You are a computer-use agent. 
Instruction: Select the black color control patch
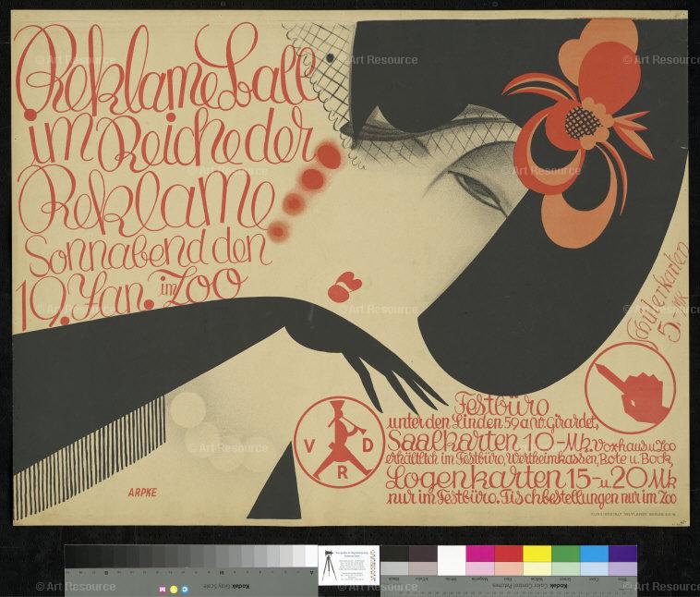pyautogui.click(x=394, y=554)
